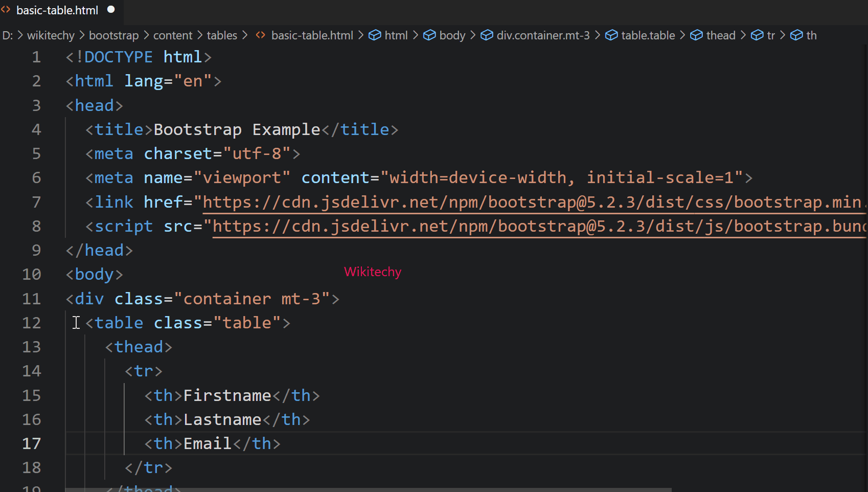Viewport: 868px width, 492px height.
Task: Click the cube icon before tr breadcrumb
Action: point(758,35)
